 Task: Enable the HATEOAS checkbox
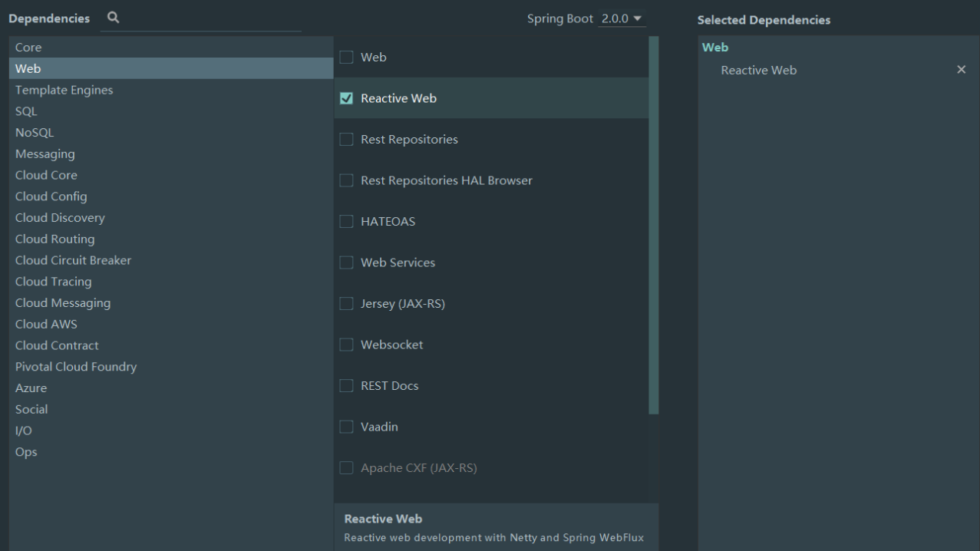coord(346,222)
